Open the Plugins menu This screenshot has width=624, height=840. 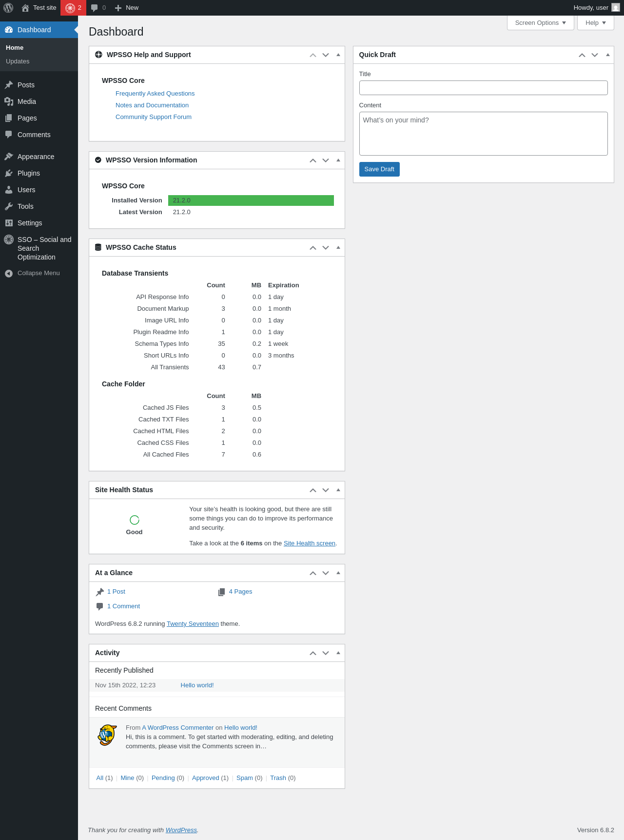pyautogui.click(x=39, y=173)
